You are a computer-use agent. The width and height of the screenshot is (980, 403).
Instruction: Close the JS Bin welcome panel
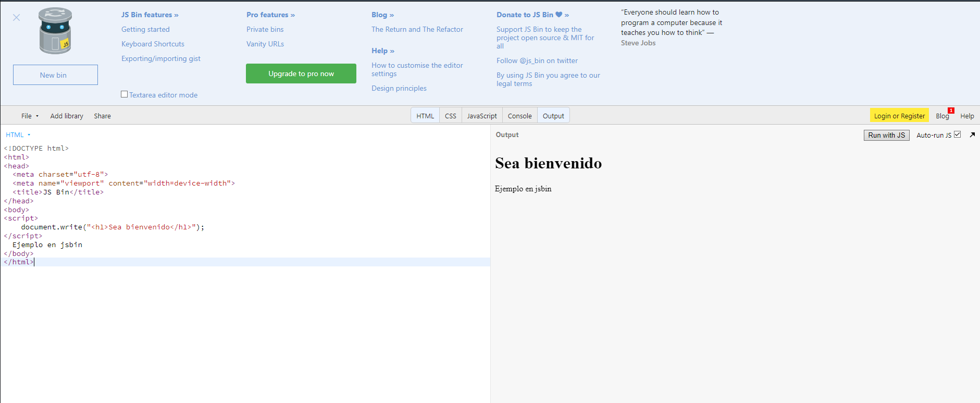pyautogui.click(x=17, y=18)
